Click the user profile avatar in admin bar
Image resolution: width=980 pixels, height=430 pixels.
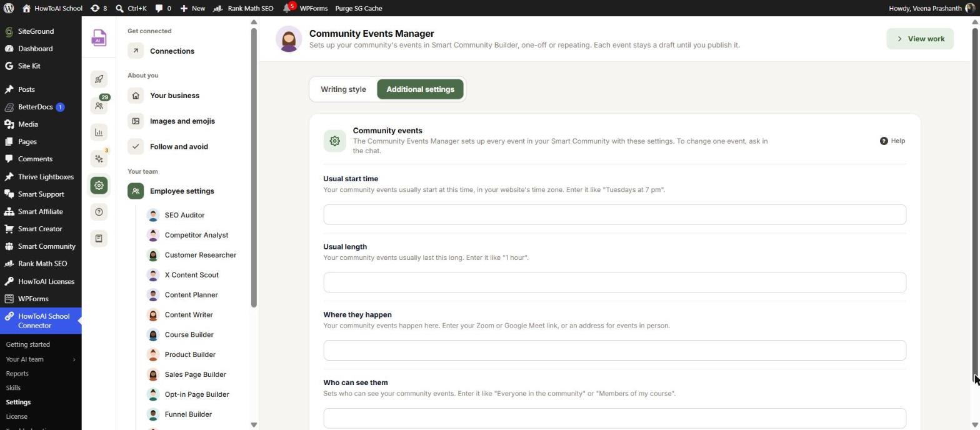point(970,8)
